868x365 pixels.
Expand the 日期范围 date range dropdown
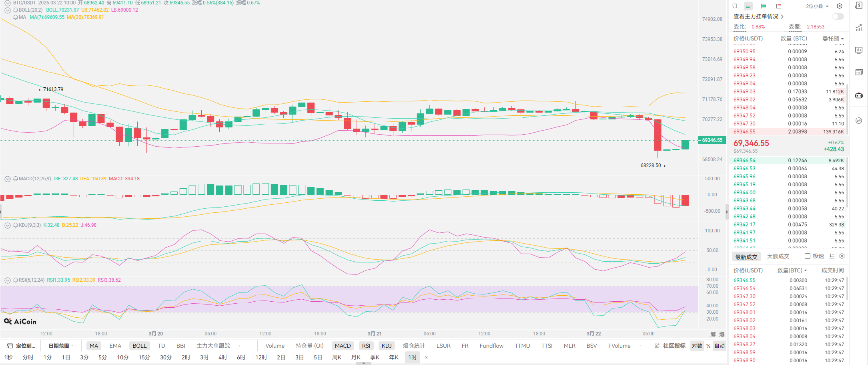[x=61, y=346]
